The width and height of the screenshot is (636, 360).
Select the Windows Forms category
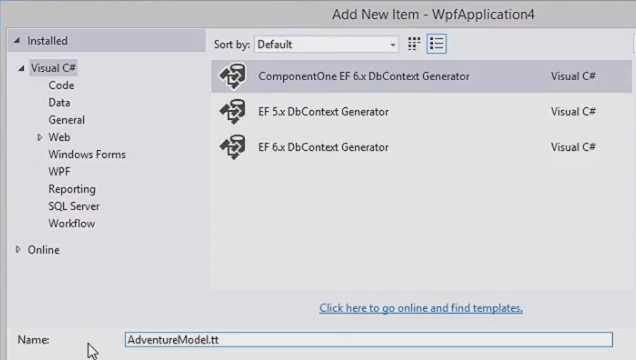[87, 154]
